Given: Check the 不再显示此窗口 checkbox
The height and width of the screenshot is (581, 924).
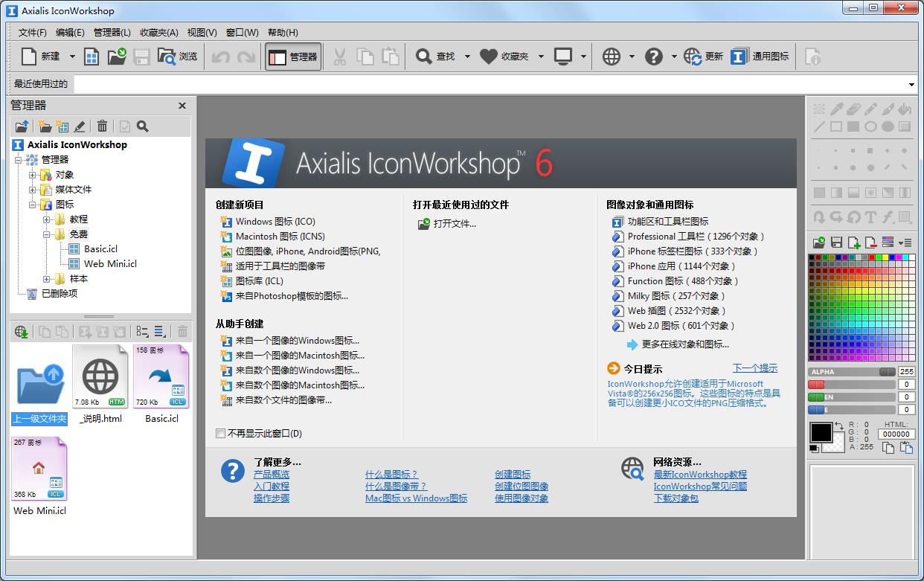Looking at the screenshot, I should click(x=220, y=433).
